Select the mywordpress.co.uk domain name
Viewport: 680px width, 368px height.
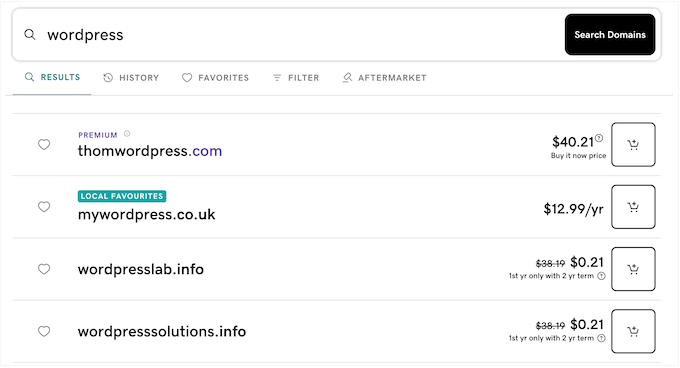pyautogui.click(x=147, y=214)
